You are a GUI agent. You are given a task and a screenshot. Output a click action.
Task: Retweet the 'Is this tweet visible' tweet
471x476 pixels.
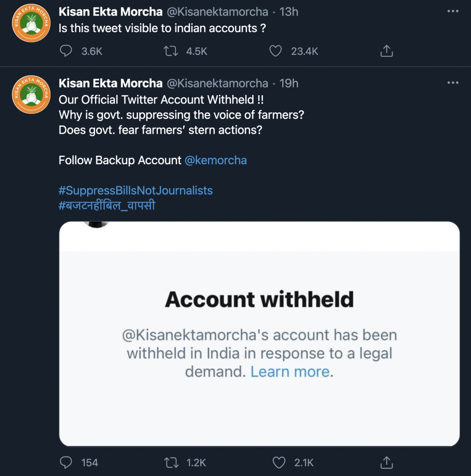(171, 51)
